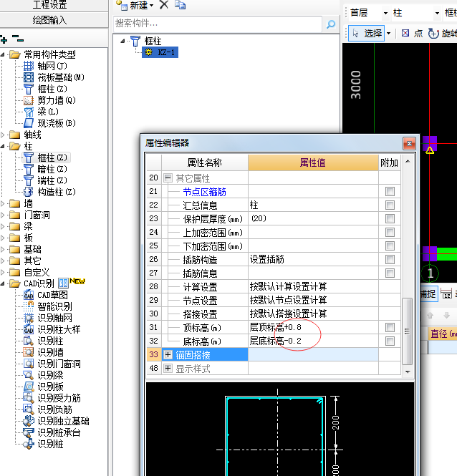
Task: Expand the 轴线 folder
Action: [x=3, y=135]
